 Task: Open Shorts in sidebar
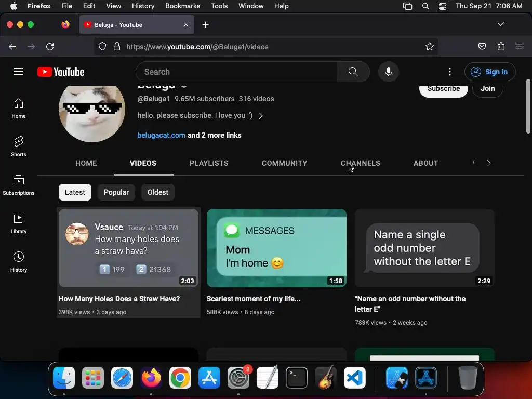pos(19,147)
